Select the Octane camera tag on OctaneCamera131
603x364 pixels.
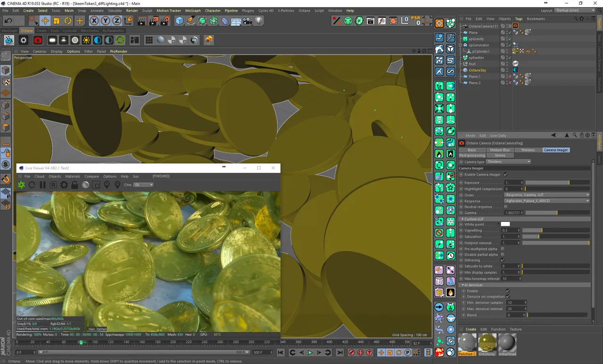pyautogui.click(x=515, y=26)
